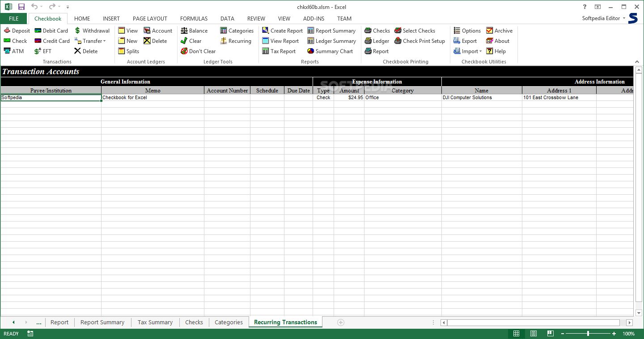
Task: Select the Softpedia payee cell
Action: [51, 97]
